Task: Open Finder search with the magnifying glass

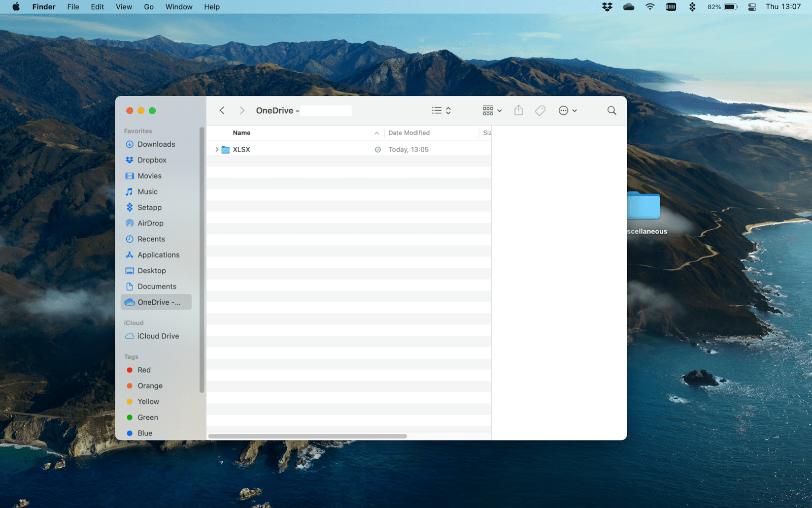Action: point(612,110)
